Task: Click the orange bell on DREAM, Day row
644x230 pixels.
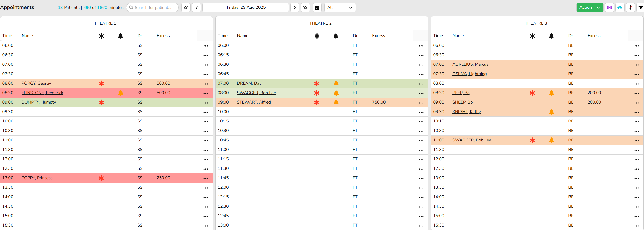Action: 336,84
